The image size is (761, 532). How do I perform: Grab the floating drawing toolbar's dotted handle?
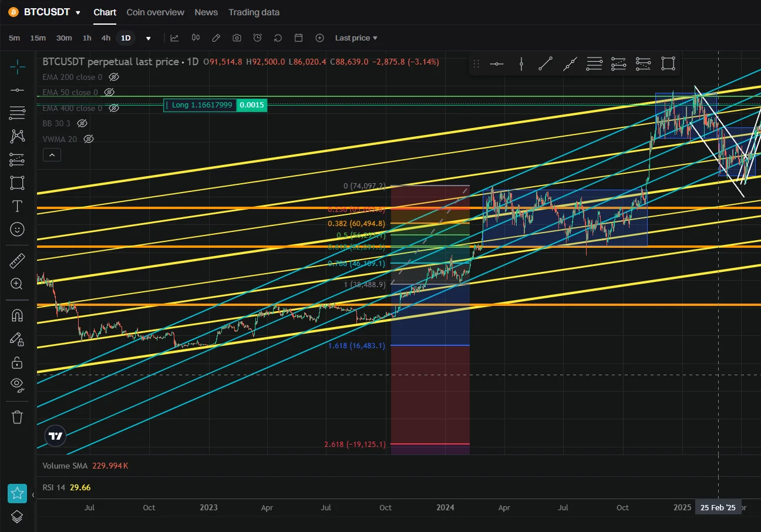pyautogui.click(x=476, y=63)
